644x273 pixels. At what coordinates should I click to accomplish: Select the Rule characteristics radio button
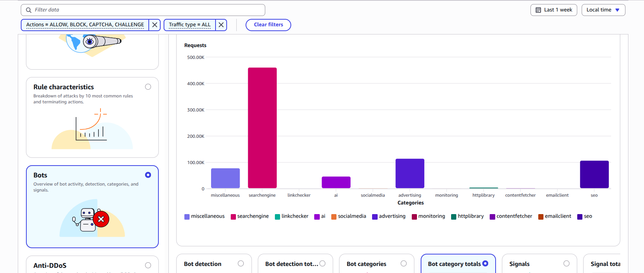point(148,87)
